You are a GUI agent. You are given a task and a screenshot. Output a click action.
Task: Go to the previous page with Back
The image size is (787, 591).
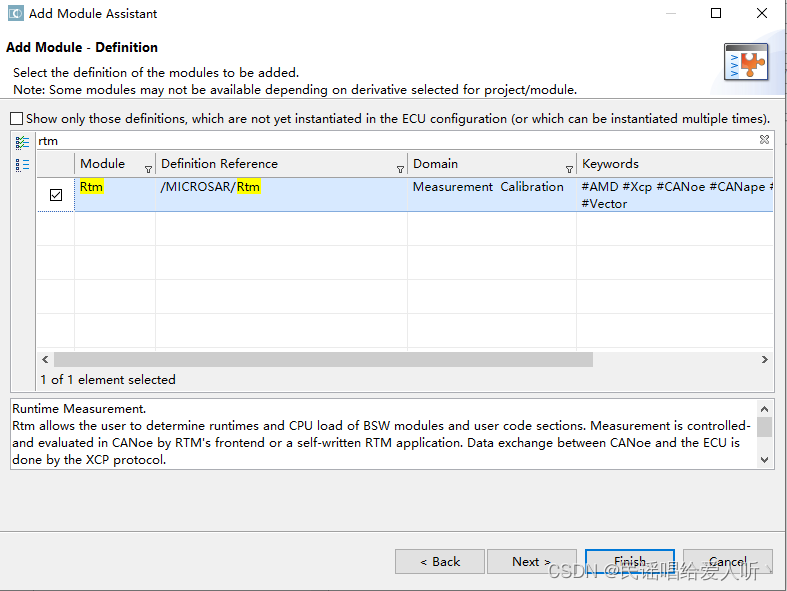click(x=439, y=561)
